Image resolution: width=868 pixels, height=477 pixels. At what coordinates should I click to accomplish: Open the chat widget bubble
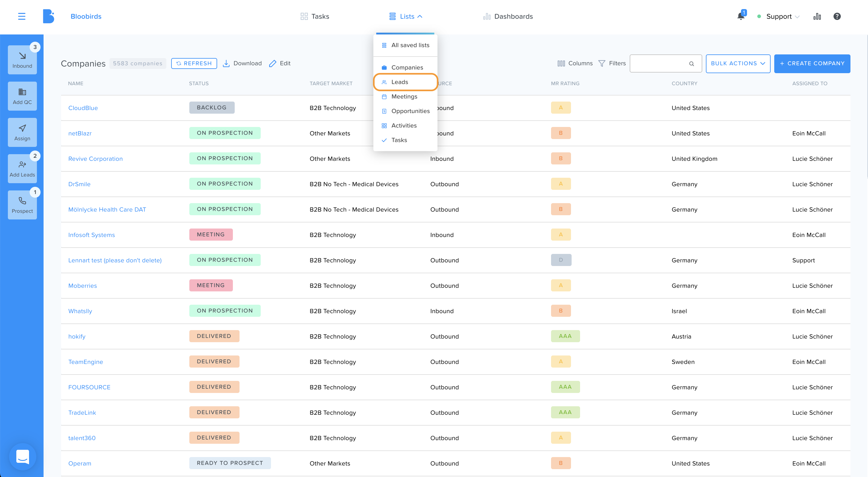(23, 457)
